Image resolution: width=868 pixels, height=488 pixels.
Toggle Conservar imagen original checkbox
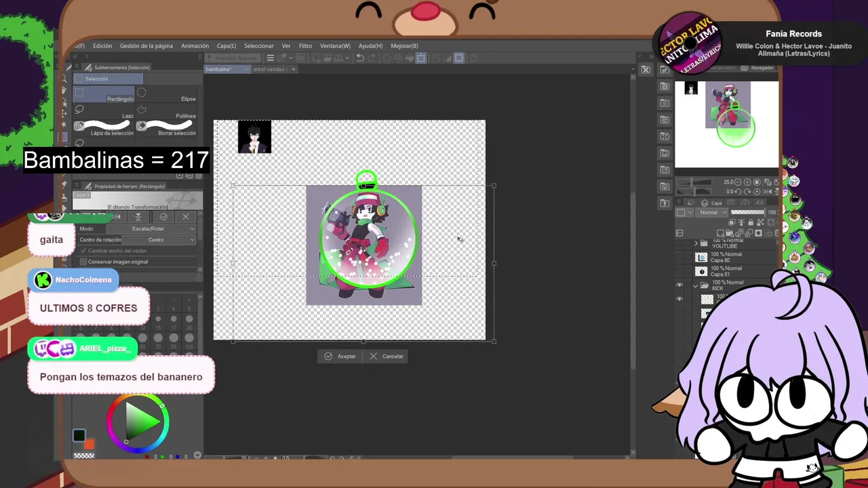click(x=83, y=262)
